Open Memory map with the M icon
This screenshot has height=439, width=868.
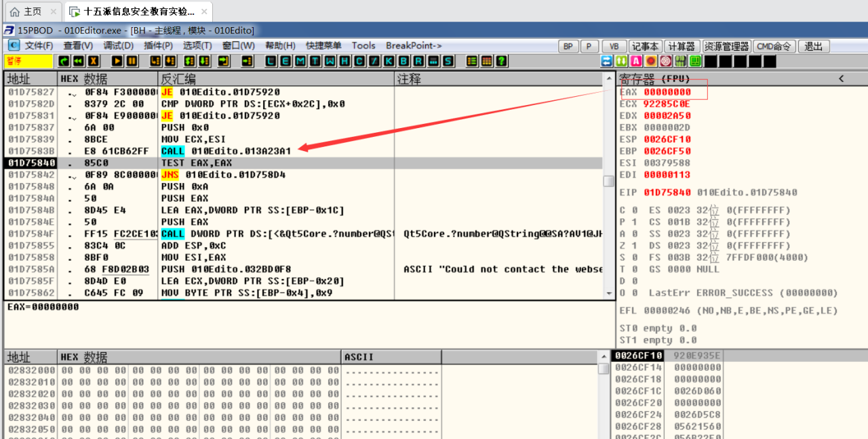point(300,61)
